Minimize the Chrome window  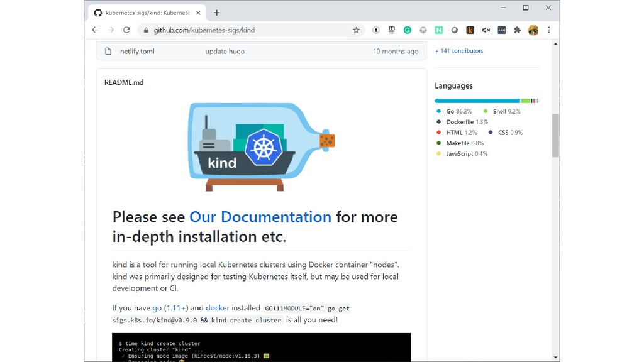pos(504,8)
